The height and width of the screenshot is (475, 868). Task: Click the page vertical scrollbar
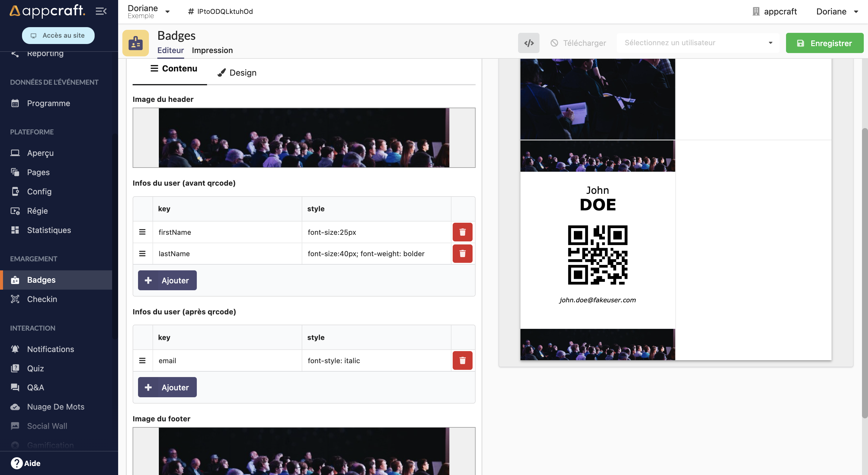point(865,273)
